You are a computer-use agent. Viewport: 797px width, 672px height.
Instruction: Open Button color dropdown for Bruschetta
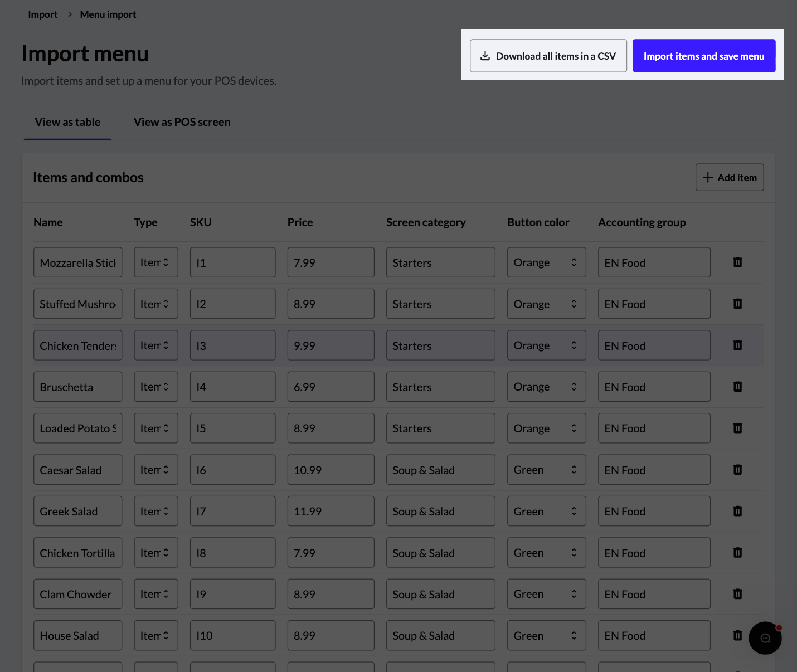(547, 387)
